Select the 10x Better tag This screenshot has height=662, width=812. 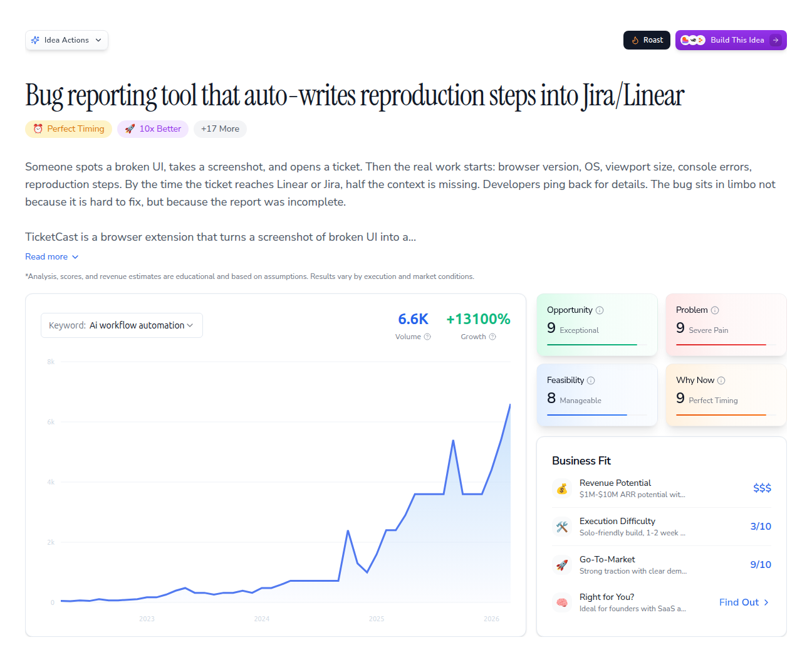(153, 129)
